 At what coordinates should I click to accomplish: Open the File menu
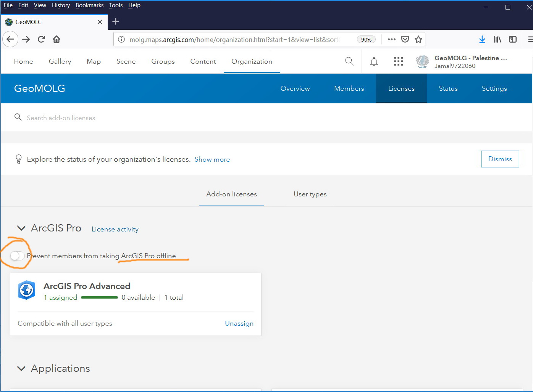8,5
